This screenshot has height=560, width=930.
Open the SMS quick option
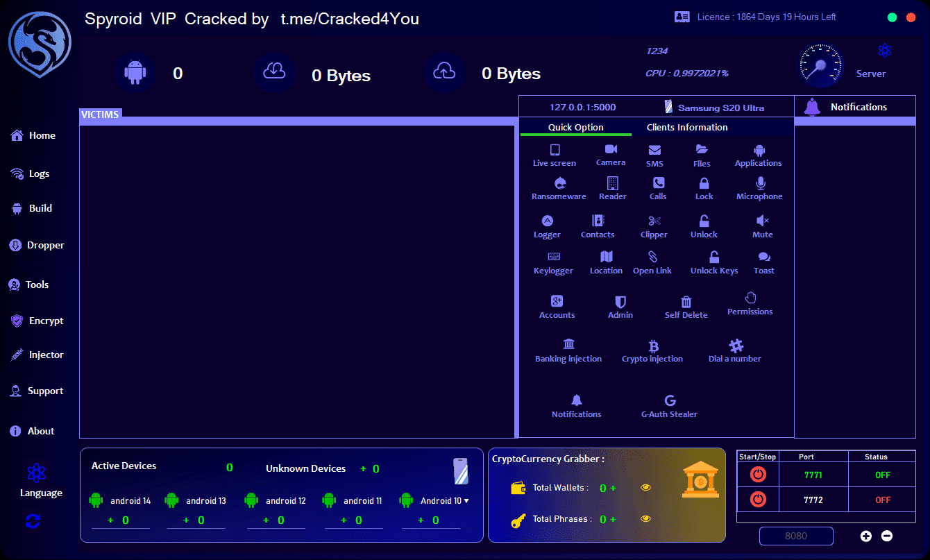coord(654,156)
